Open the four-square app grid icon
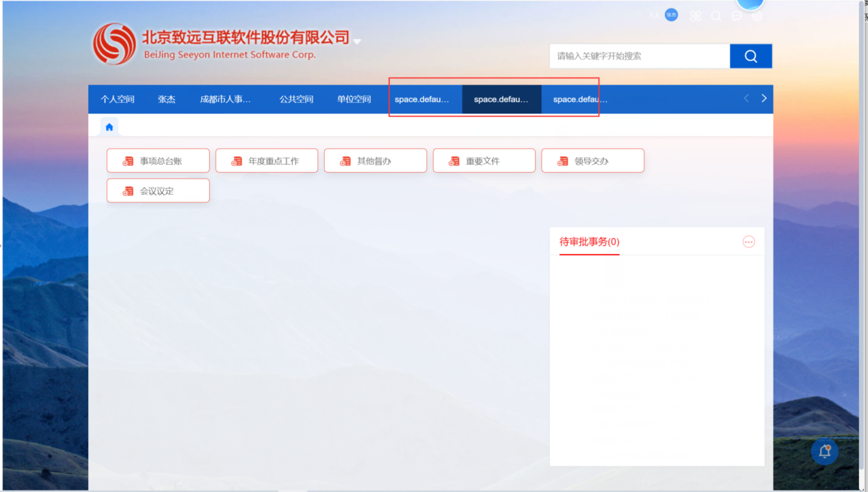868x492 pixels. click(x=696, y=16)
